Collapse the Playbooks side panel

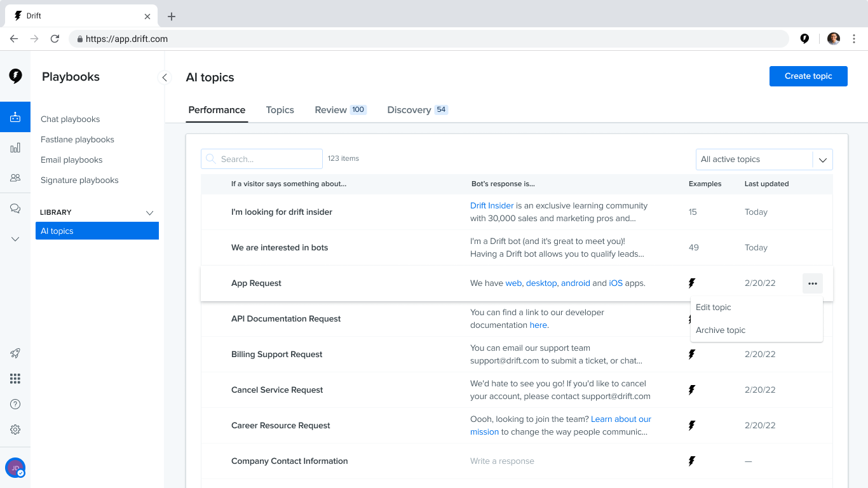click(165, 78)
